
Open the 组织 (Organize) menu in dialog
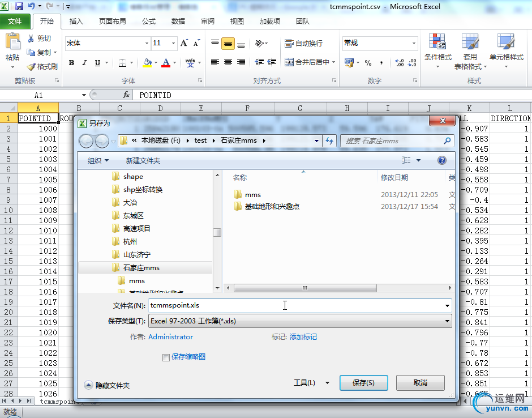click(x=98, y=161)
